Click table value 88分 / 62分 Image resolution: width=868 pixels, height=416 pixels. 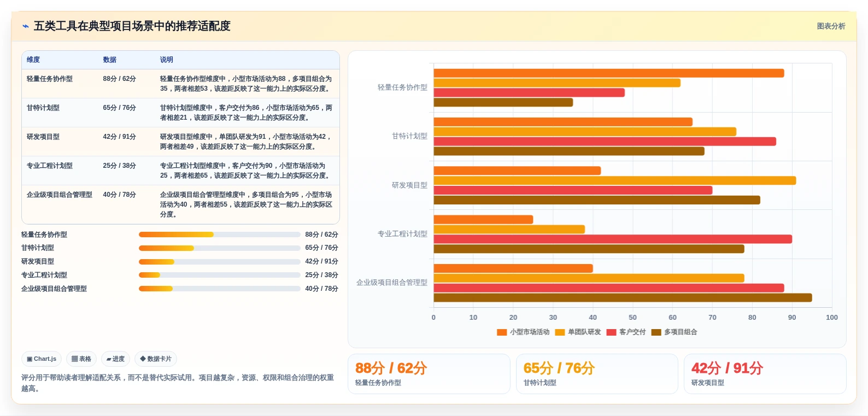(x=120, y=79)
